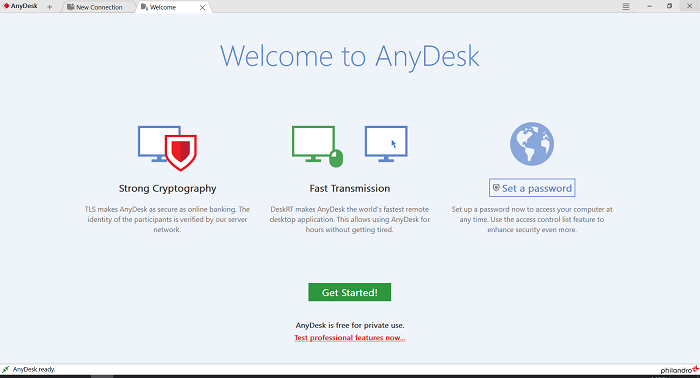
Task: Click the Strong Cryptography heading
Action: (167, 188)
